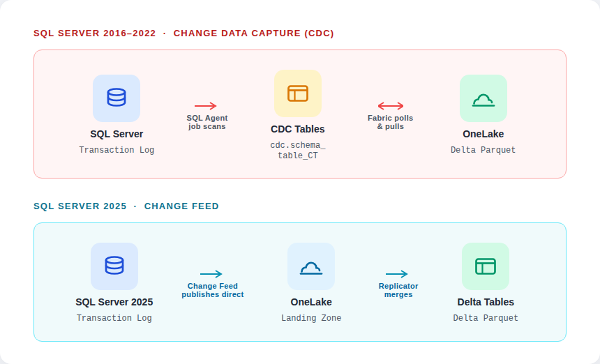Click the SQL Server 2025 Change Feed heading
The width and height of the screenshot is (600, 364).
coord(126,206)
